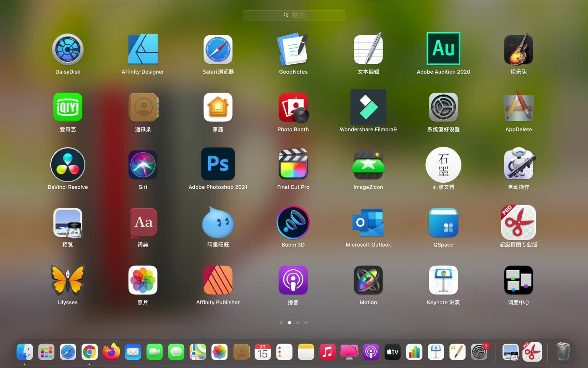Open 文本编辑 (TextEdit)
This screenshot has height=368, width=588.
(x=369, y=49)
